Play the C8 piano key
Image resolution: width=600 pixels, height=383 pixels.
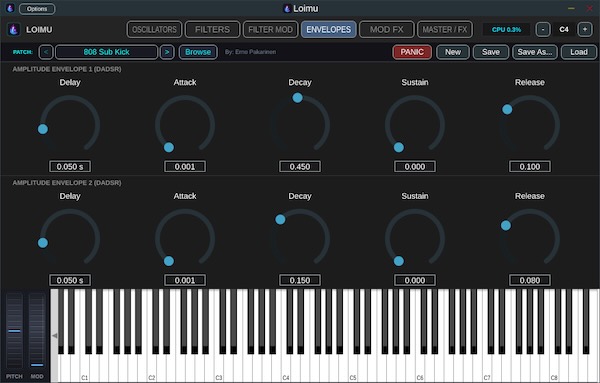coord(554,367)
